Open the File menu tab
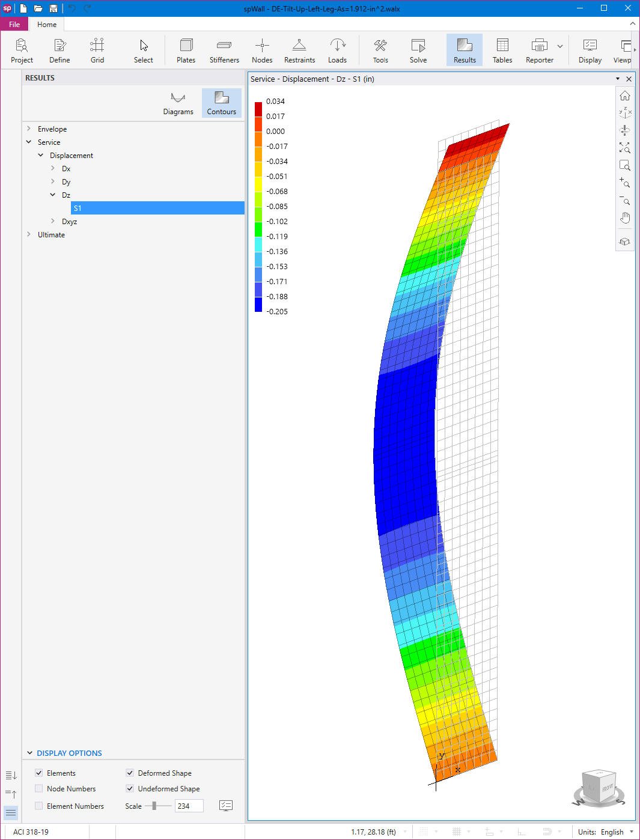 pos(14,25)
